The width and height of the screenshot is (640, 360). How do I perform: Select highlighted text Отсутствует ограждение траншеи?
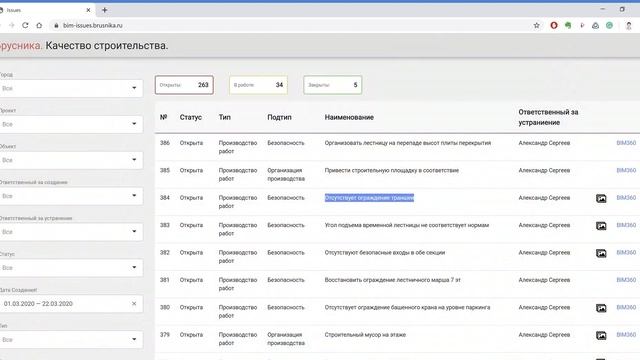[x=369, y=198]
